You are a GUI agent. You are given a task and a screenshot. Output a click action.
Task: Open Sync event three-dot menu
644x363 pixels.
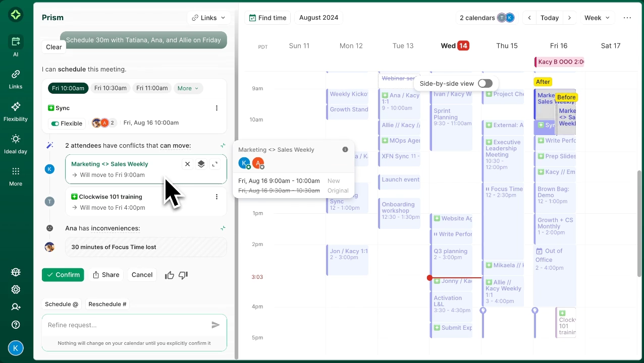[217, 108]
